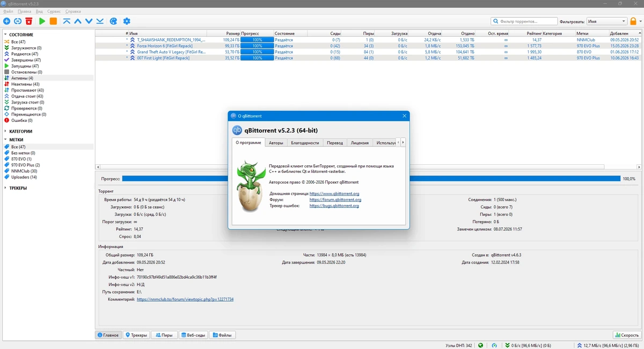Image resolution: width=644 pixels, height=349 pixels.
Task: Click the torrent Прогресс bar in details
Action: pos(371,178)
